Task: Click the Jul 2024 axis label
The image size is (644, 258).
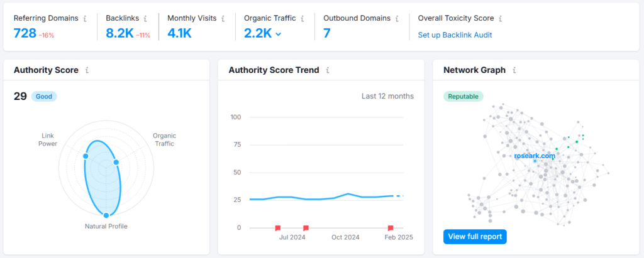Action: 292,237
